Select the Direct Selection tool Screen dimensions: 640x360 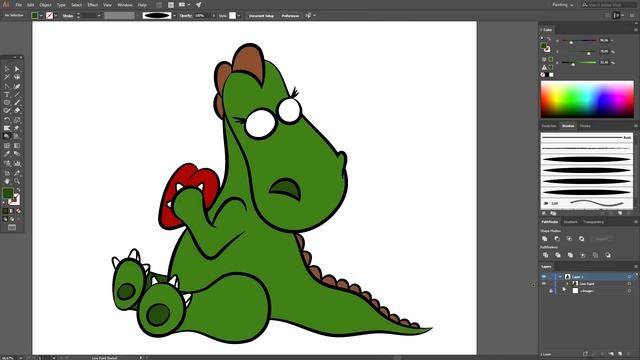pos(17,69)
